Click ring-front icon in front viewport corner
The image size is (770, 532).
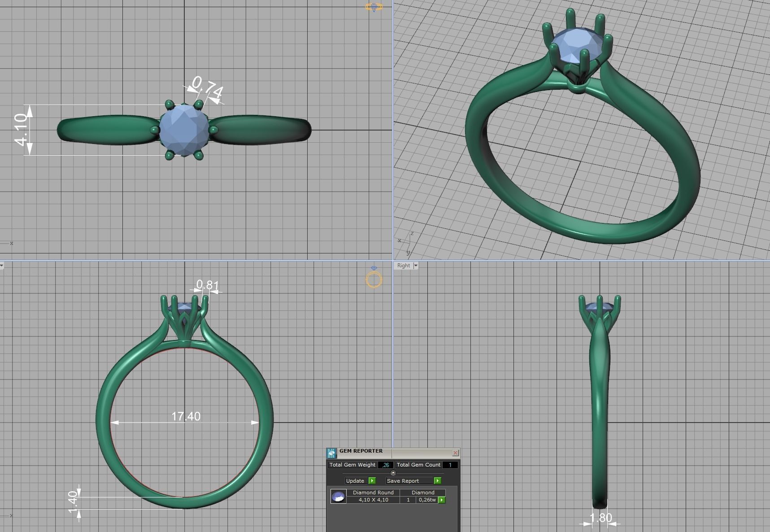point(374,278)
